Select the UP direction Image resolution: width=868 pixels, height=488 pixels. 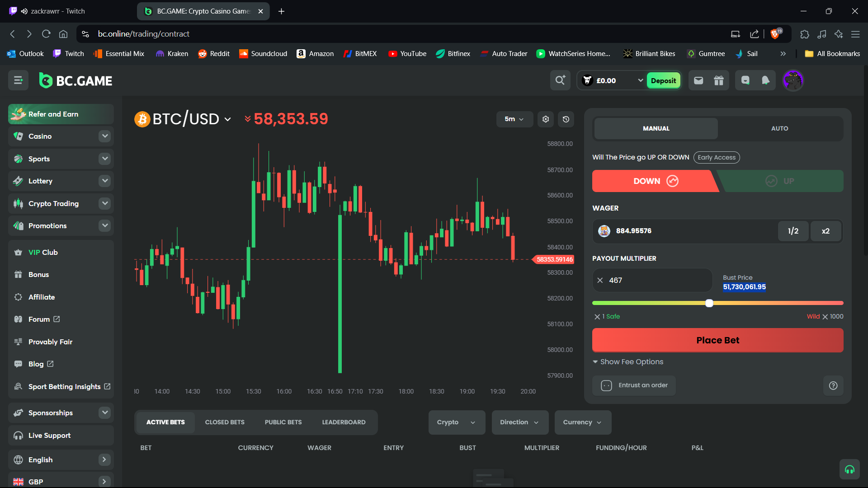point(780,181)
